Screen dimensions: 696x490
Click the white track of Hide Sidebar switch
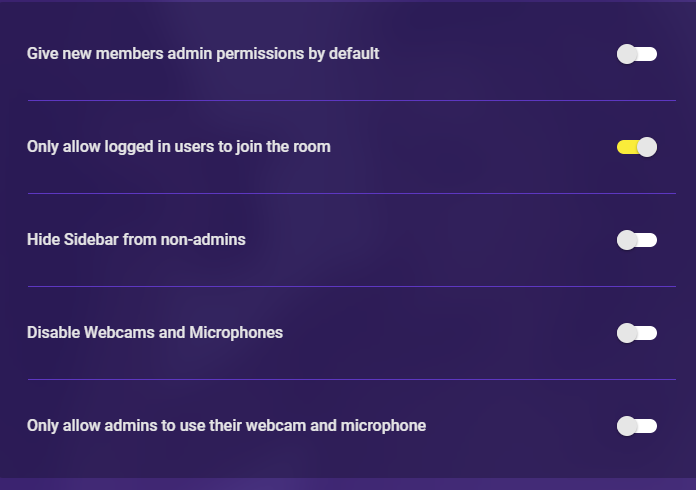(648, 240)
